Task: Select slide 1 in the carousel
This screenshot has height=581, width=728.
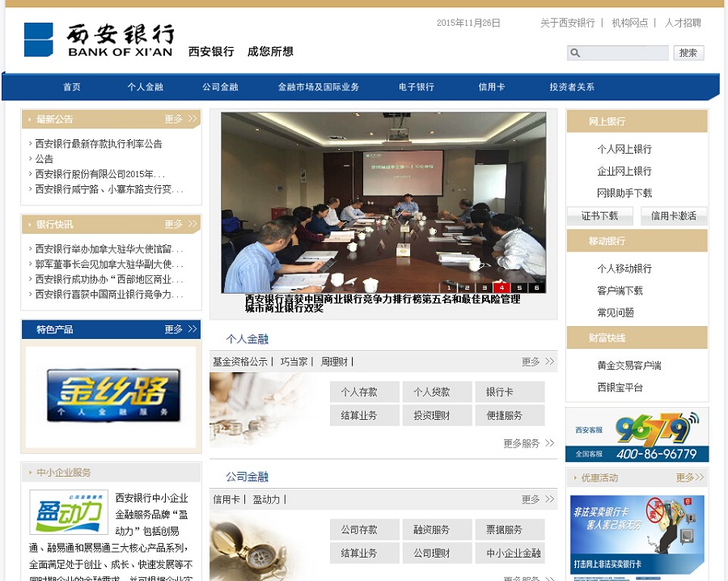Action: [x=449, y=287]
